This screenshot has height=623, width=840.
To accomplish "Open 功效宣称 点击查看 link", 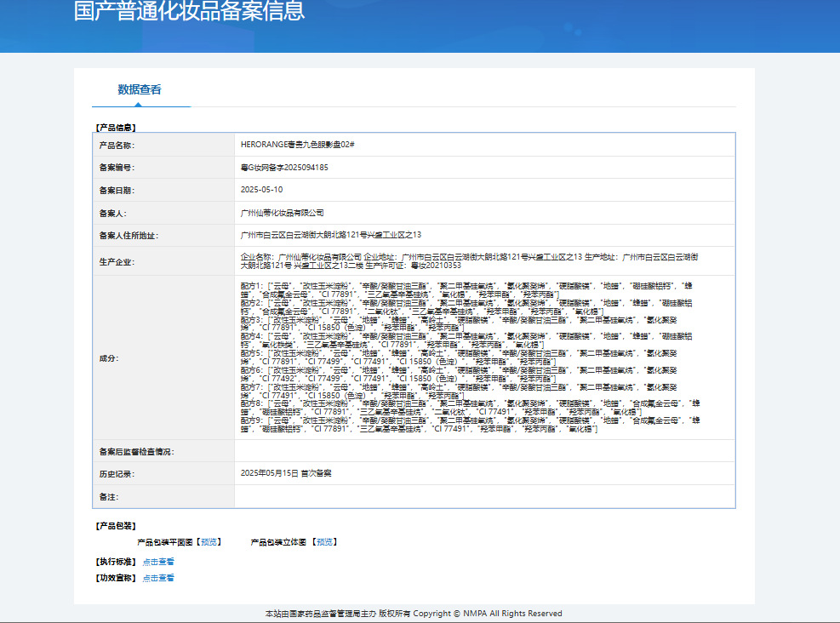I will tap(158, 578).
